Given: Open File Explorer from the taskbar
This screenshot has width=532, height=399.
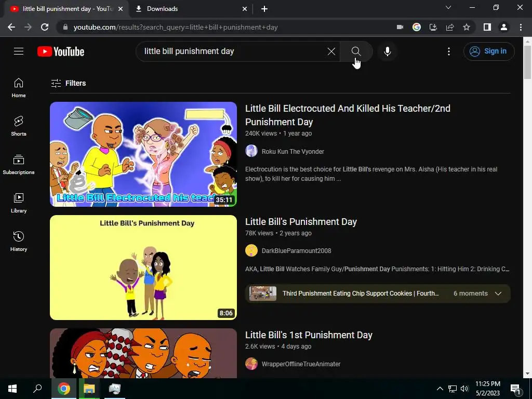Looking at the screenshot, I should point(89,389).
